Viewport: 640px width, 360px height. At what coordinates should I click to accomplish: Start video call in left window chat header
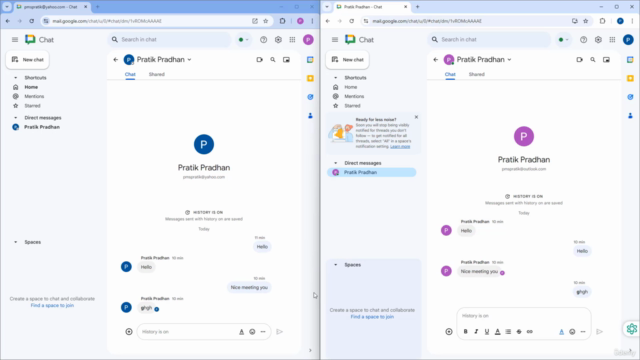pos(259,60)
